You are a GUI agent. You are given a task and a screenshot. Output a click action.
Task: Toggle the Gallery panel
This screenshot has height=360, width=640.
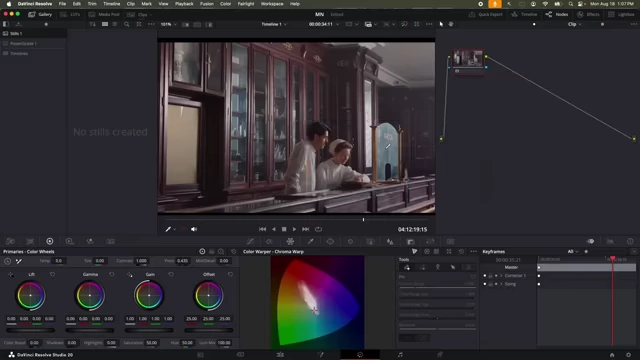pyautogui.click(x=40, y=14)
